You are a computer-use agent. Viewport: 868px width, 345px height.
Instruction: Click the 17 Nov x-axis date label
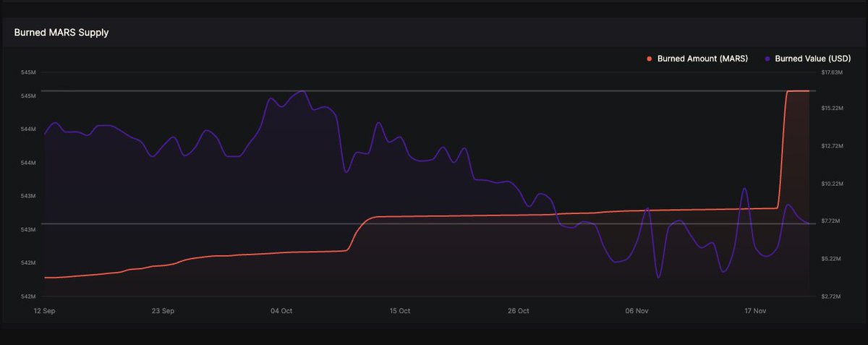[755, 311]
